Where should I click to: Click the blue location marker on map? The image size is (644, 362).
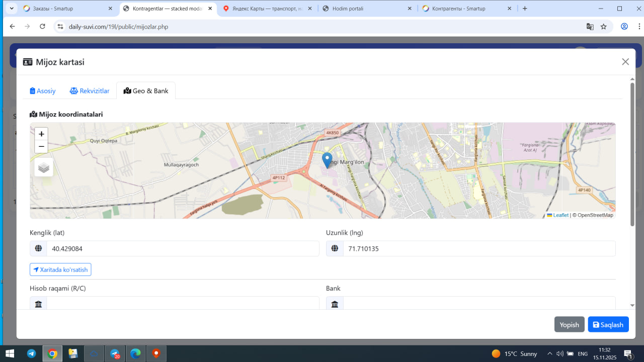[327, 160]
